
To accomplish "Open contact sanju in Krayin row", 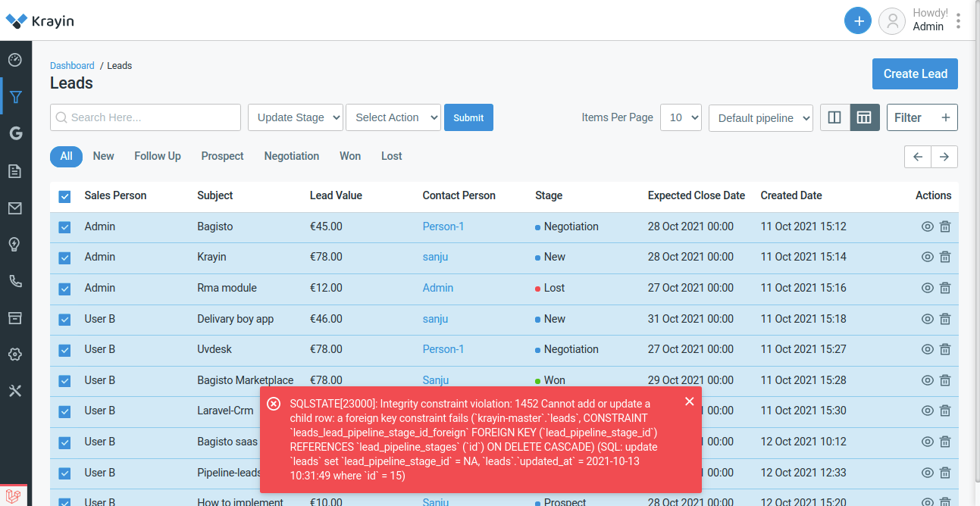I will (435, 257).
